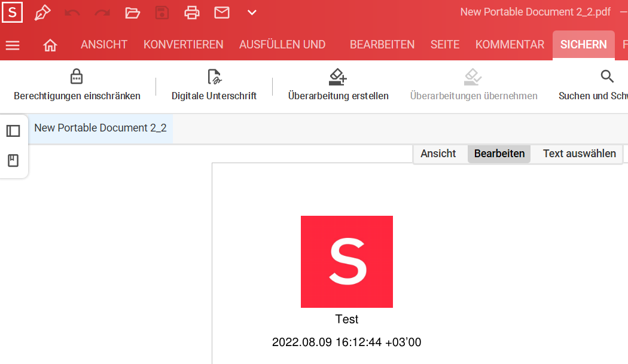The image size is (628, 364).
Task: Click the Digitale Unterschrift label
Action: [x=214, y=96]
